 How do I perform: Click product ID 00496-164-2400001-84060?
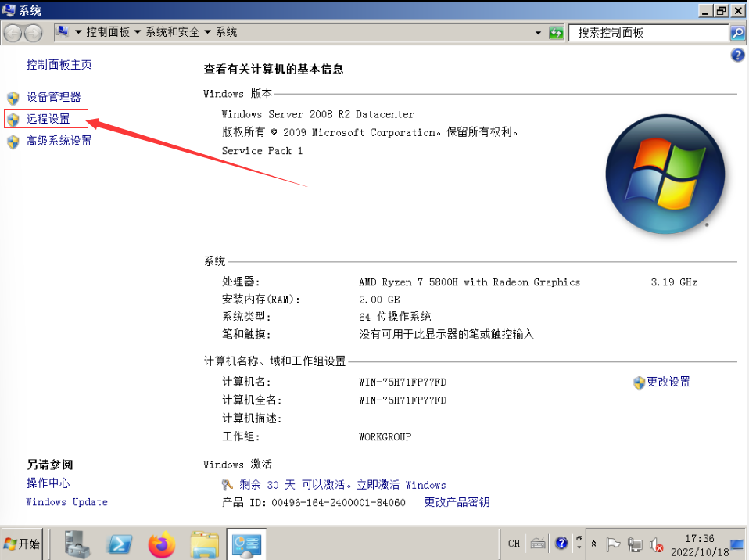[339, 503]
